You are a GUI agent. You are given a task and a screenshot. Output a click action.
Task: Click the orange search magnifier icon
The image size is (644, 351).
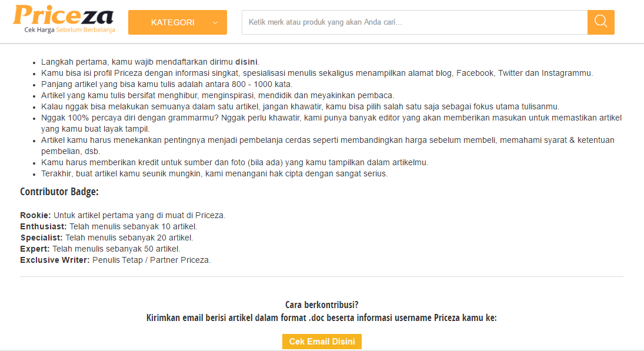pyautogui.click(x=600, y=22)
